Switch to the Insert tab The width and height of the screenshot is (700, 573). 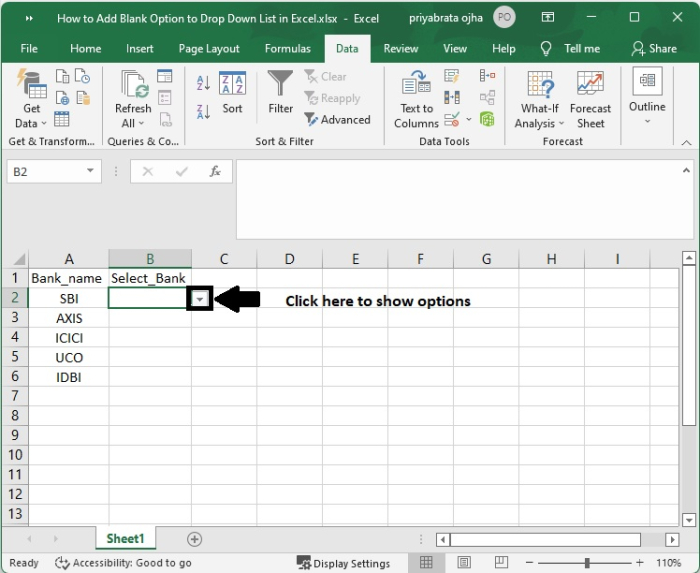tap(139, 49)
